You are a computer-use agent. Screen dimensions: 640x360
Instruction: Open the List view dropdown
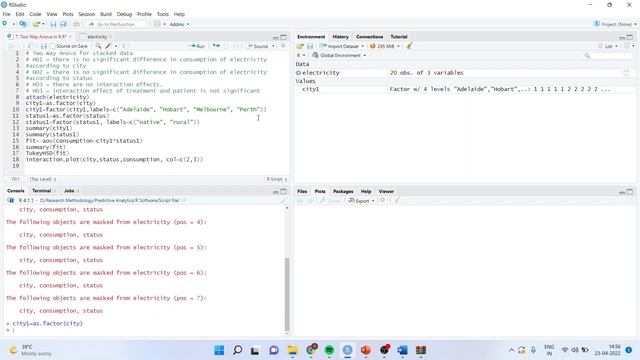608,46
